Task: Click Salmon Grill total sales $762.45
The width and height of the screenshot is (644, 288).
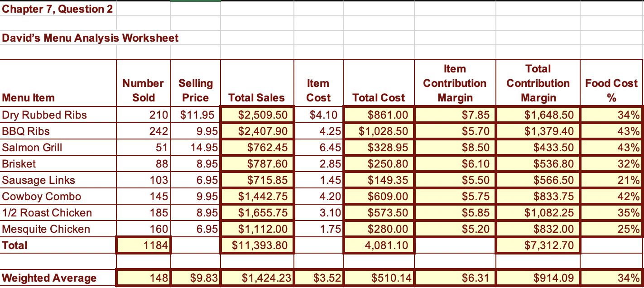Action: 257,147
